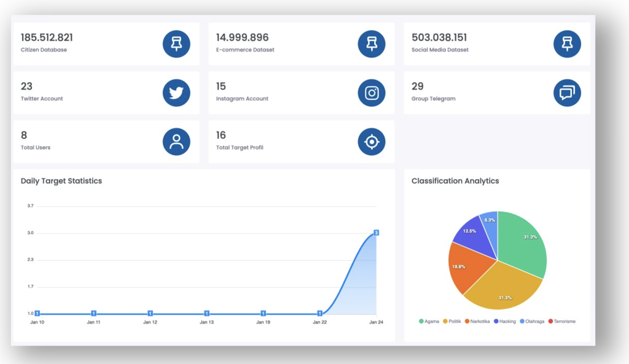The width and height of the screenshot is (629, 364).
Task: Click the Total Target Profil crosshair icon
Action: (372, 142)
